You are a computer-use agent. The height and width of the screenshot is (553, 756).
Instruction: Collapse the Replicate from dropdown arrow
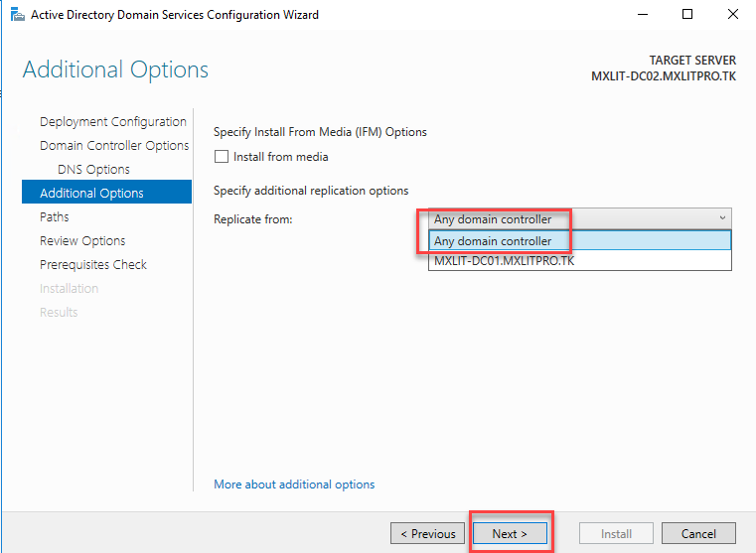(721, 218)
